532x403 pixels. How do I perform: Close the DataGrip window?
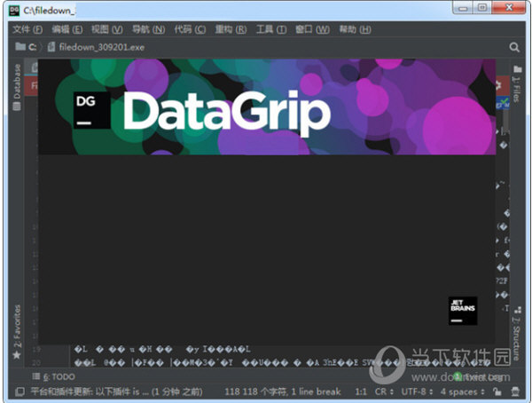pyautogui.click(x=509, y=8)
